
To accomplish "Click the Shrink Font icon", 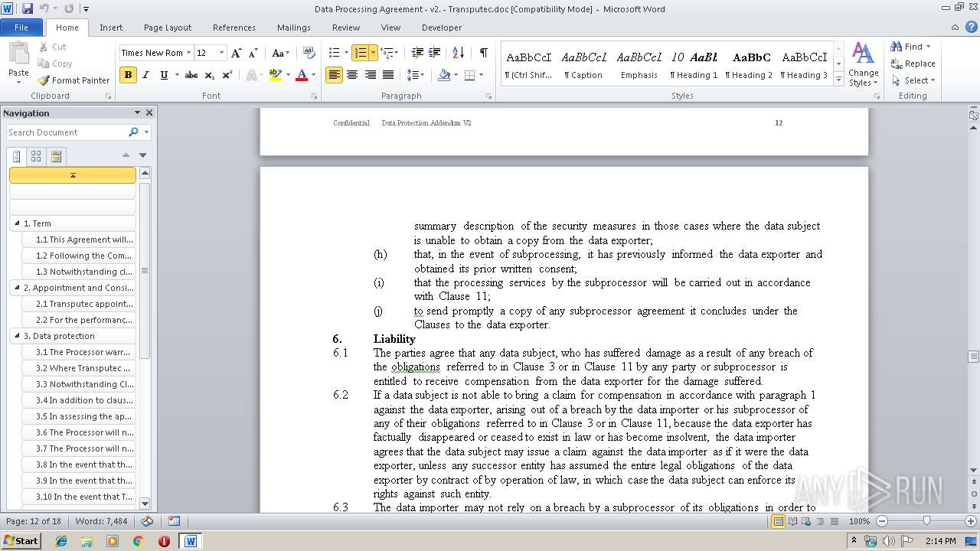I will click(x=253, y=53).
